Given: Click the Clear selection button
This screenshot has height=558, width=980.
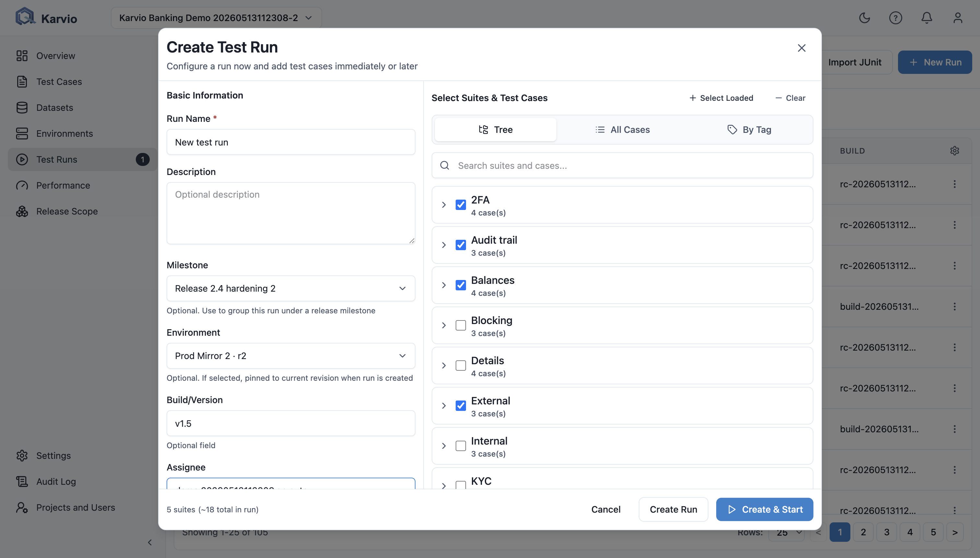Looking at the screenshot, I should coord(790,98).
